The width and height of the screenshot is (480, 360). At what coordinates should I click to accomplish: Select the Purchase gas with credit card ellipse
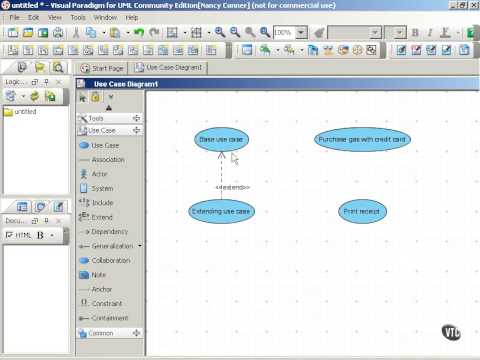coord(362,139)
